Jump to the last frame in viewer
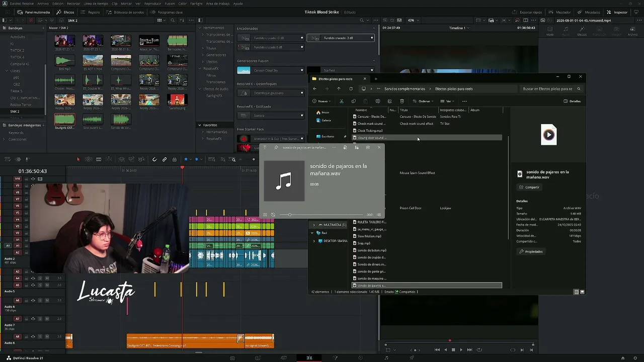Screen dimensions: 644x362 click(x=469, y=350)
